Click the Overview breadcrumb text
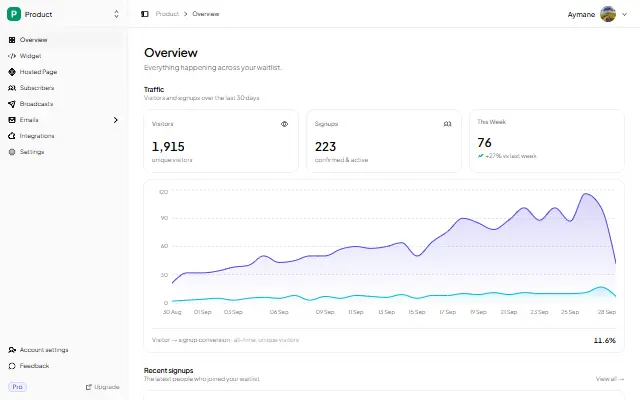 [206, 14]
